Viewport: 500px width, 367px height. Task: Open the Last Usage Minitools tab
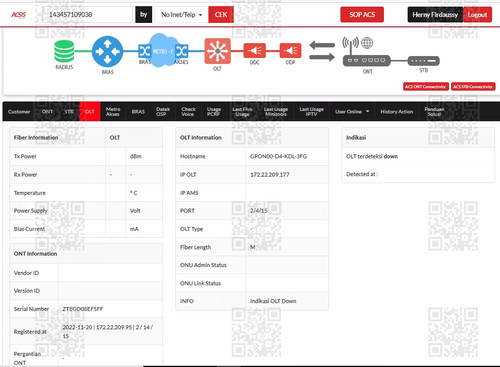pos(276,112)
